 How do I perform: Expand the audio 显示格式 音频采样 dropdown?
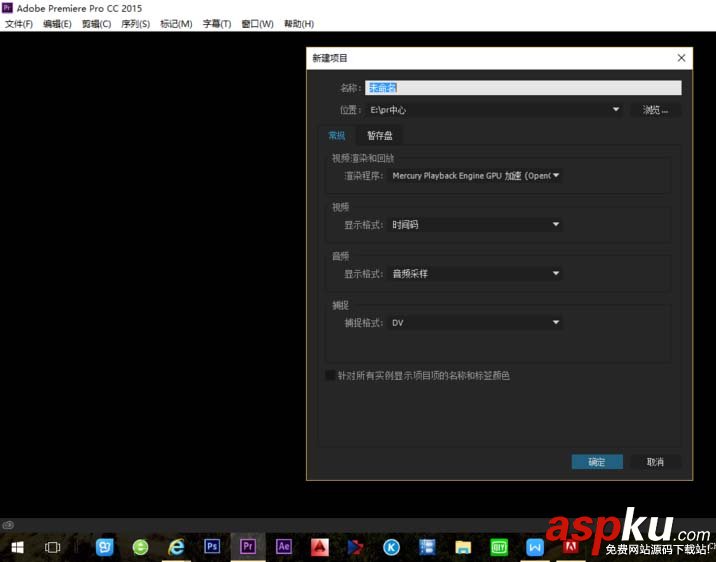(475, 273)
